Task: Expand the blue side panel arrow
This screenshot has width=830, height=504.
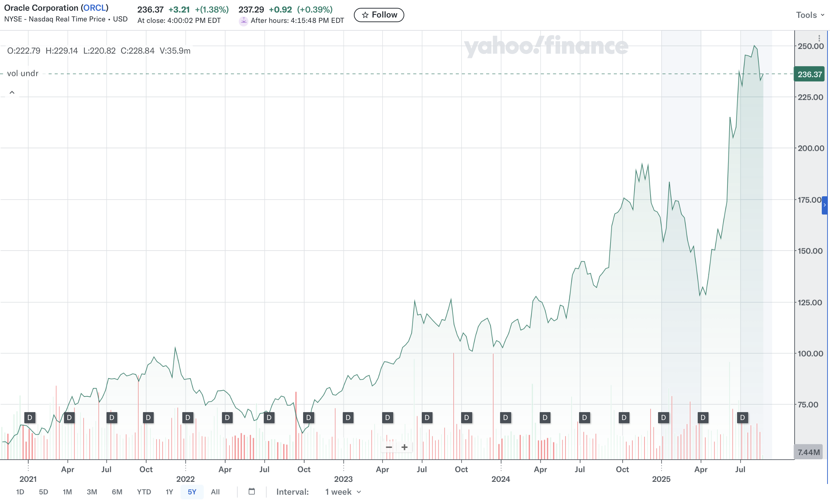Action: pos(825,205)
